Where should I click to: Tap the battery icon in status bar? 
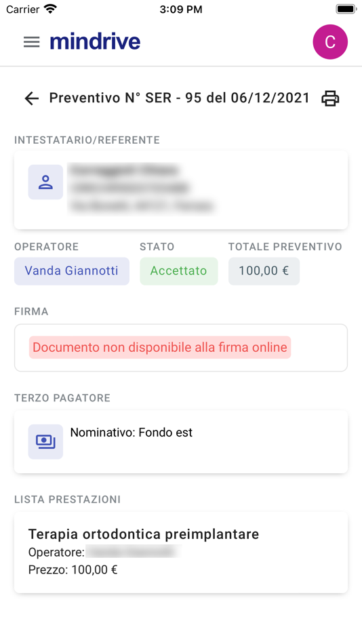tap(346, 9)
